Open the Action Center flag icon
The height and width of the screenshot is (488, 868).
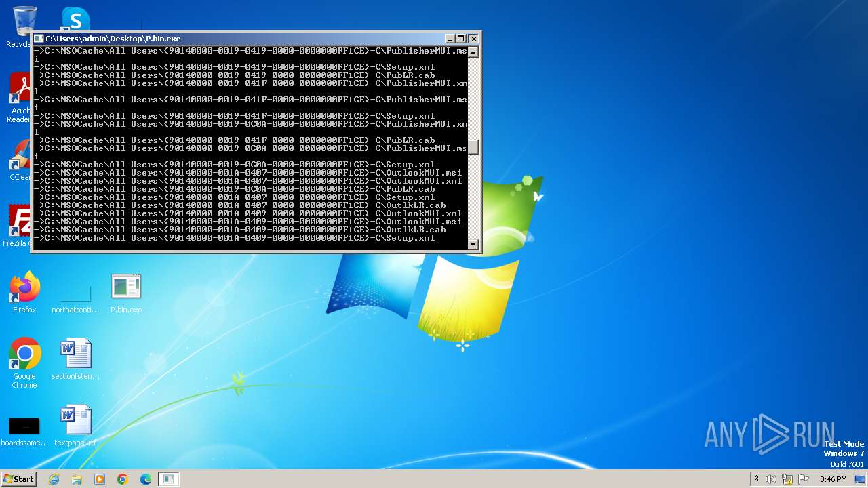tap(804, 479)
